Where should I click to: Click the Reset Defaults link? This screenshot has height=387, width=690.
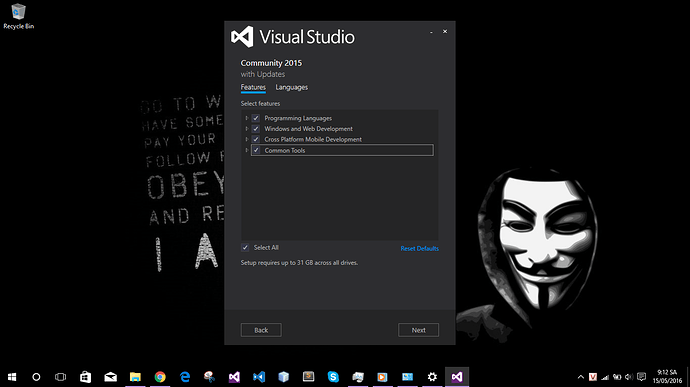(419, 248)
